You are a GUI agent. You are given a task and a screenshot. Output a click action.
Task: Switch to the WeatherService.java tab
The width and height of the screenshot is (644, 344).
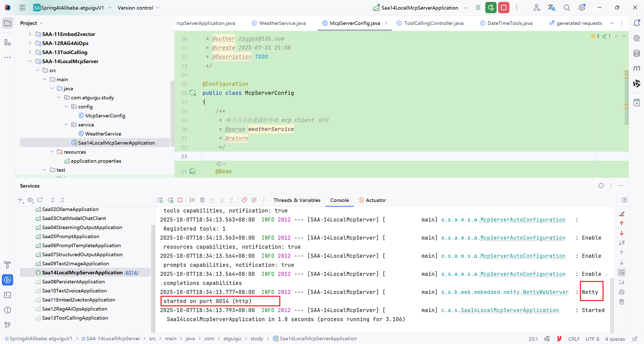pyautogui.click(x=282, y=23)
